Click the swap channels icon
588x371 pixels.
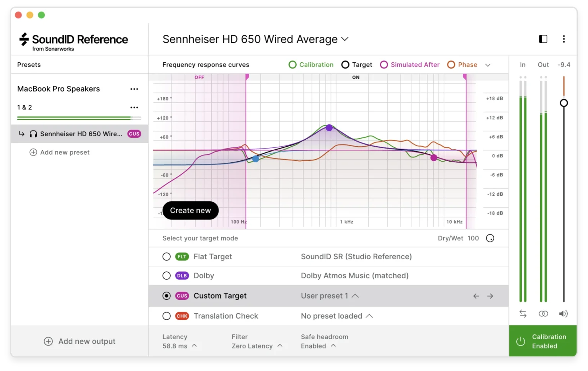coord(523,314)
